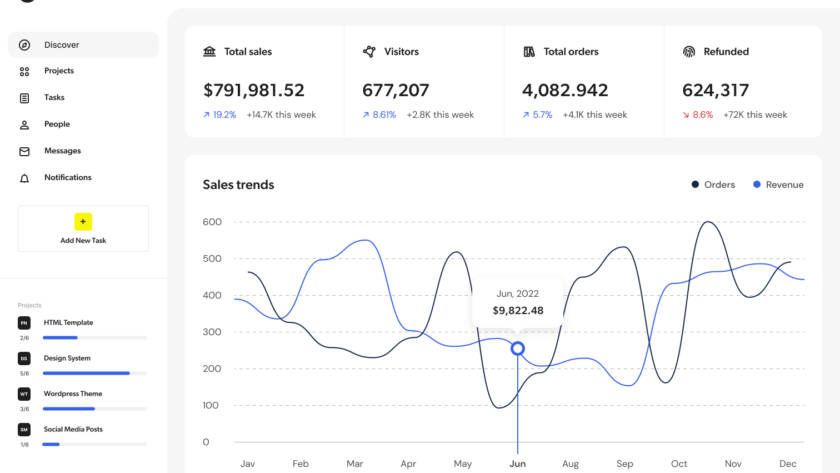This screenshot has height=473, width=840.
Task: Toggle the Orders series in chart legend
Action: tap(713, 185)
